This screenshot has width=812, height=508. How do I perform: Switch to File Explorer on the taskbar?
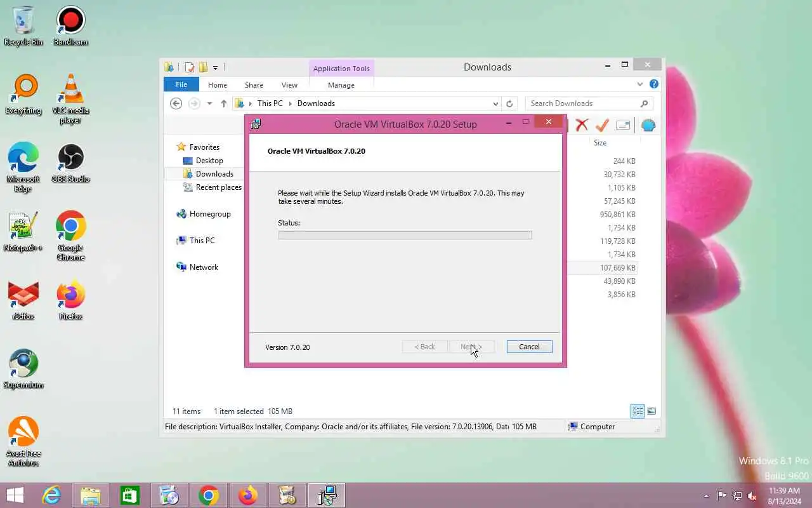click(91, 495)
